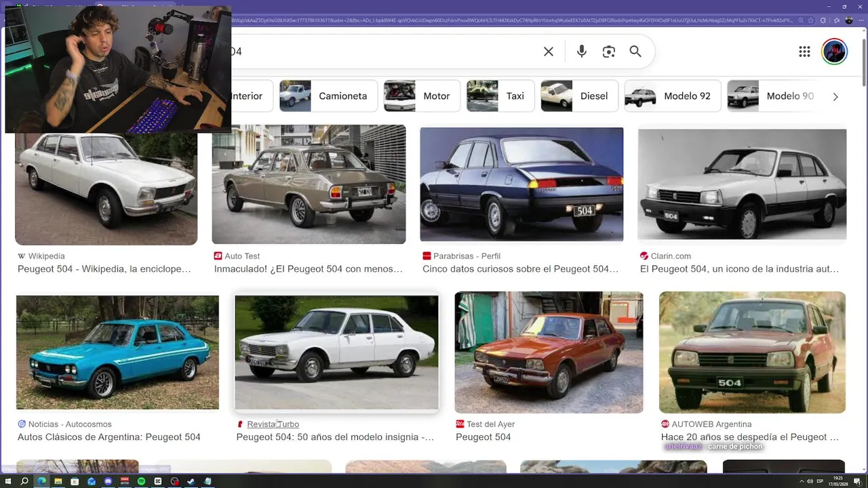
Task: Open the Wikipedia white Peugeot 504 image
Action: (106, 188)
